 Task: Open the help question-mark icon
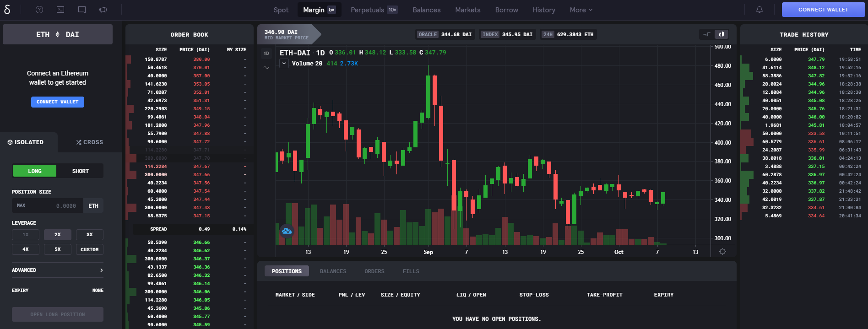pos(39,10)
